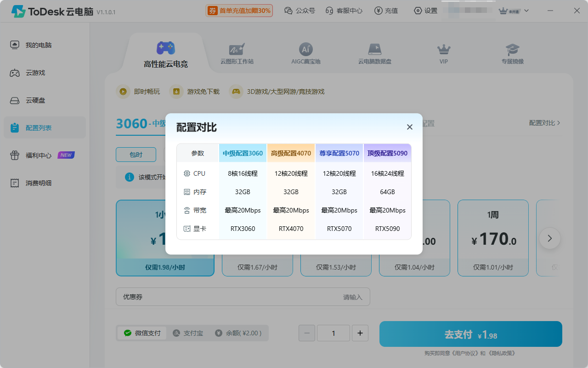Increase quantity with the plus button
The image size is (588, 368).
pyautogui.click(x=360, y=333)
